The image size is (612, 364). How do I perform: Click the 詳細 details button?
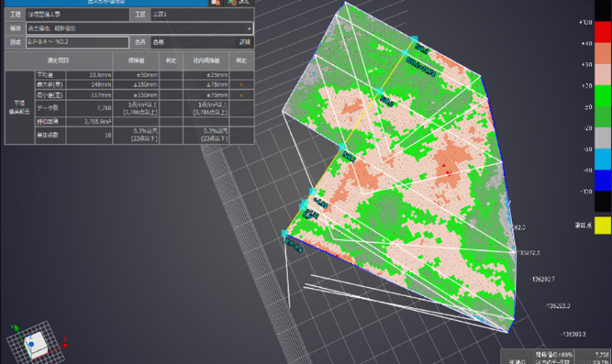(x=245, y=42)
